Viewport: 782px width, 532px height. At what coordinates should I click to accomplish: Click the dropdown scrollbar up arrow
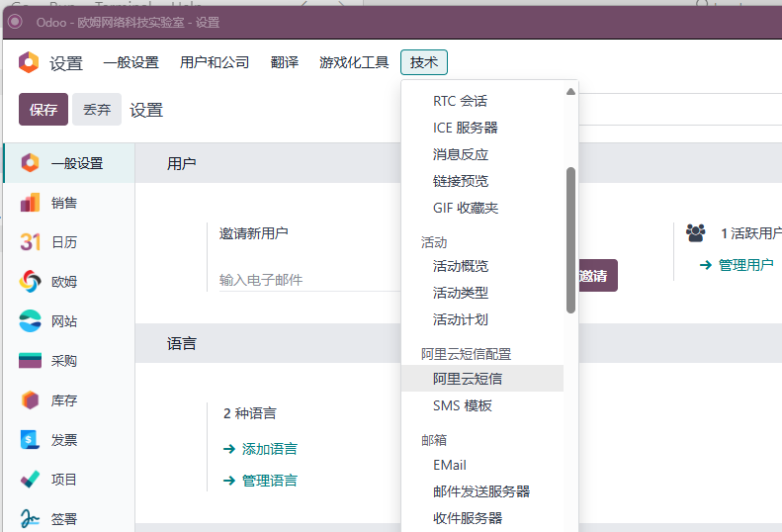[x=571, y=91]
